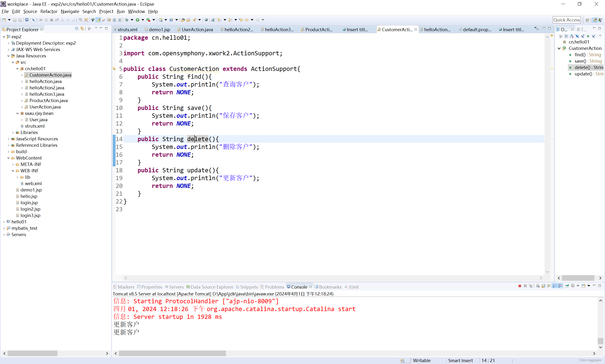
Task: Click the Save toolbar icon
Action: pos(15,20)
